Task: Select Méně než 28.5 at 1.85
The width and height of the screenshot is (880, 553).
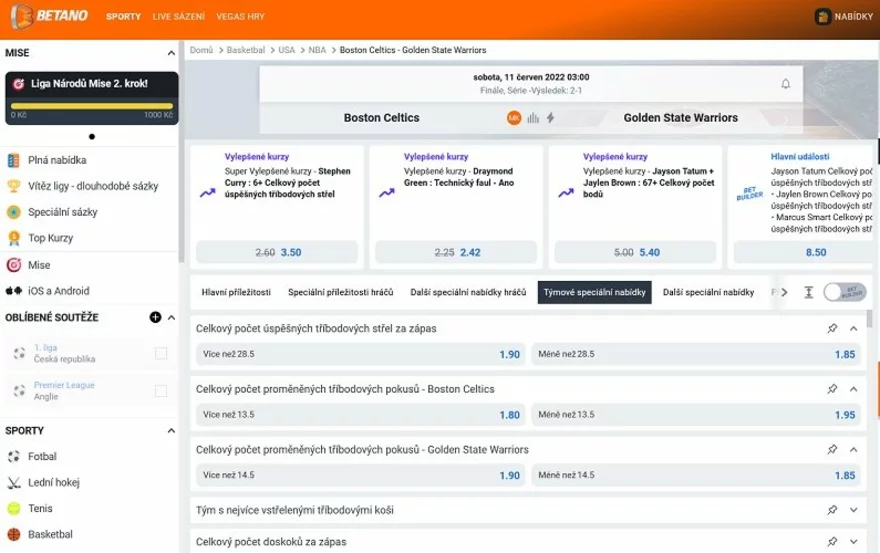Action: pos(696,354)
